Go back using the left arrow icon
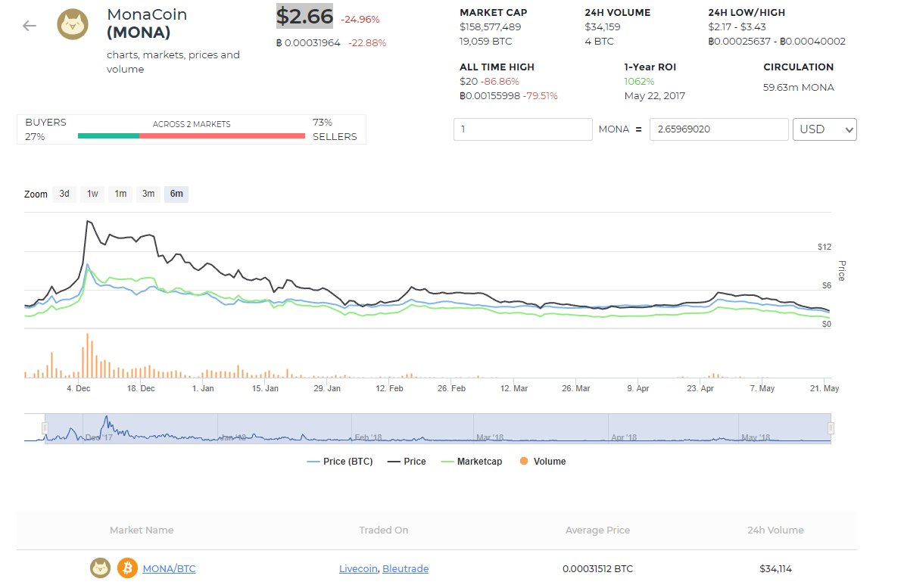 30,26
